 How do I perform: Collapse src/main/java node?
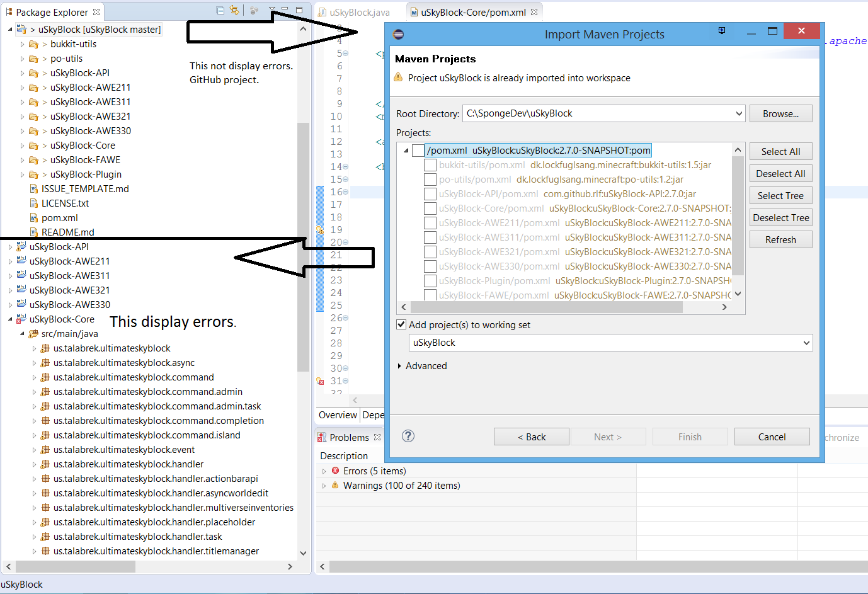pos(22,334)
